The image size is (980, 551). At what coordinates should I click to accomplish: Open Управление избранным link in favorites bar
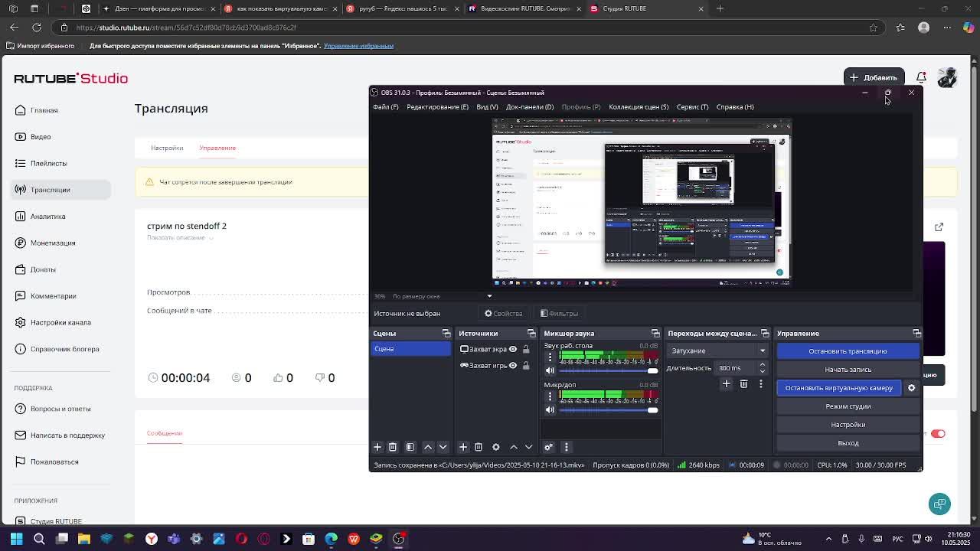pos(358,46)
